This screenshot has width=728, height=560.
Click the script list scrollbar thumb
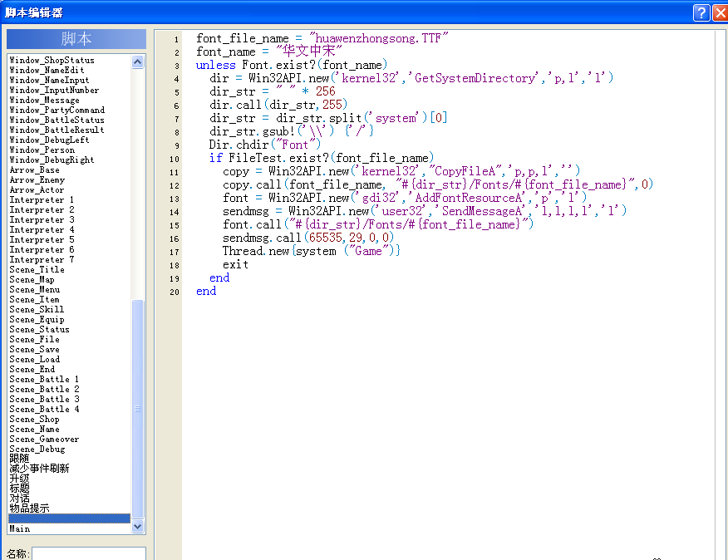(137, 409)
